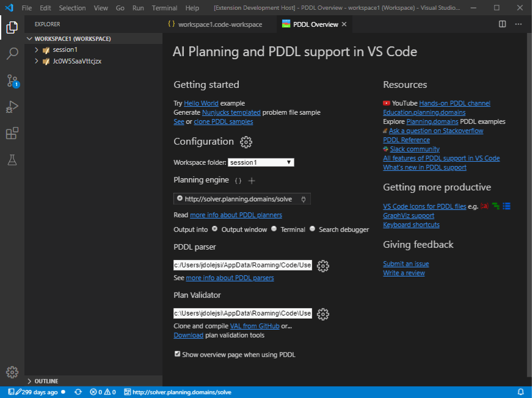The width and height of the screenshot is (532, 398).
Task: Click Download plan validation tools link
Action: pos(188,335)
